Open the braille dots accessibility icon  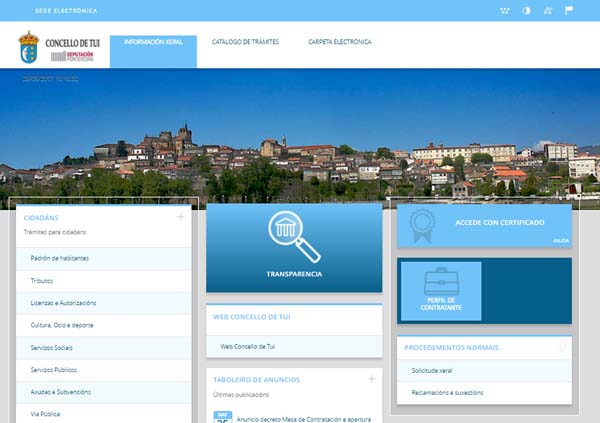pos(505,10)
